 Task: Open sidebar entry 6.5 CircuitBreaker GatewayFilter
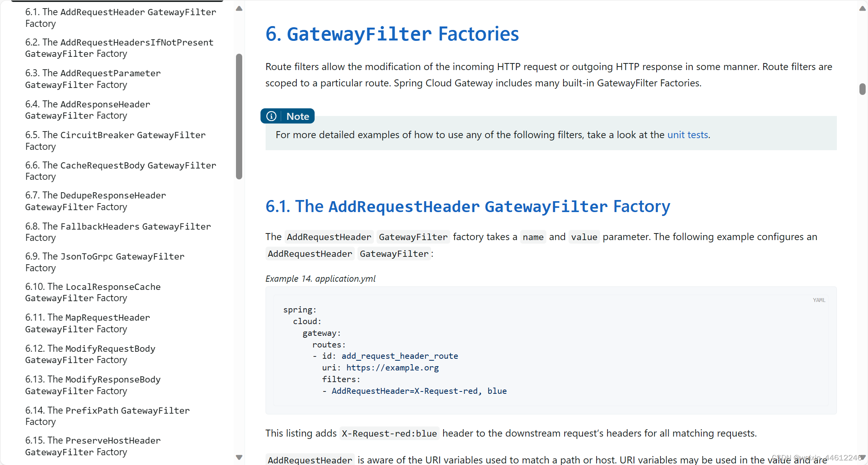click(x=115, y=141)
